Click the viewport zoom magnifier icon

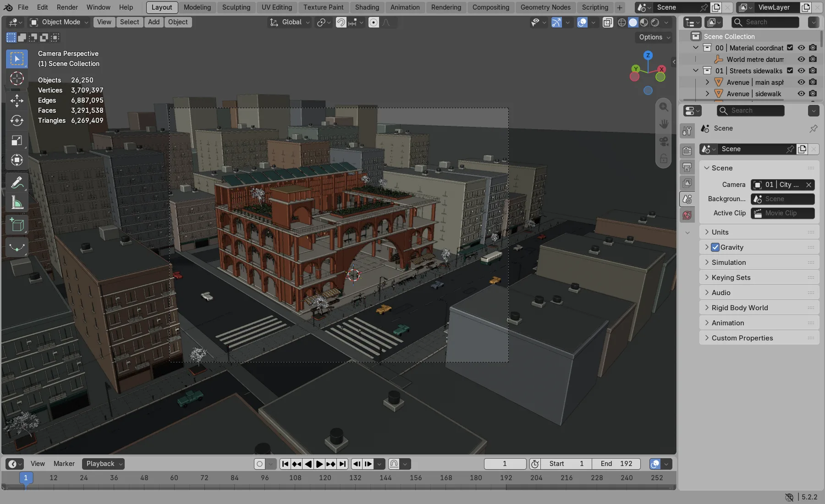(664, 107)
